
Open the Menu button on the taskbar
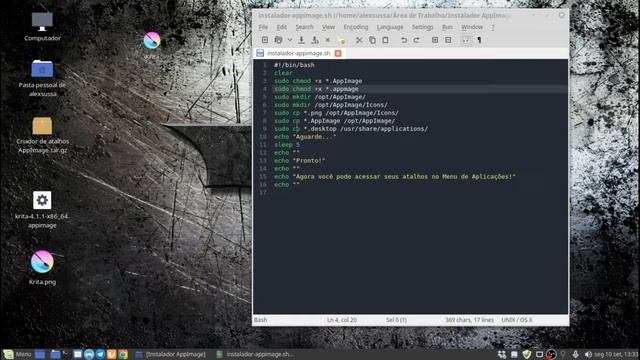point(17,354)
